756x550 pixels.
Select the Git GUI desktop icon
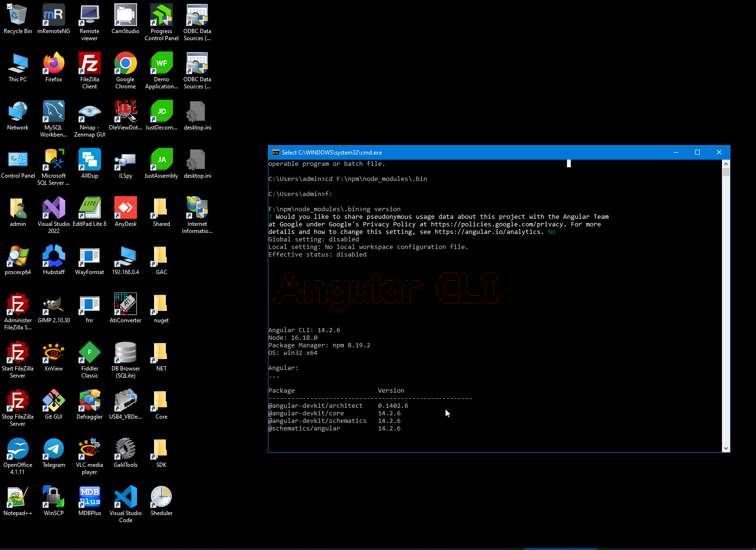53,404
